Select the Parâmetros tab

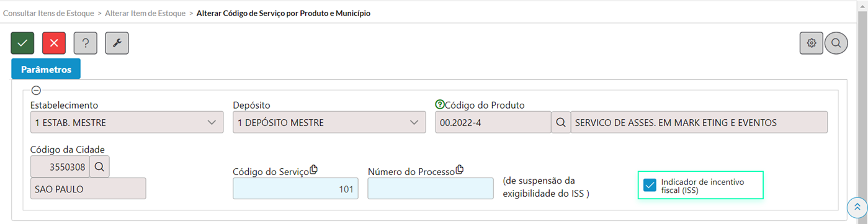click(x=46, y=69)
